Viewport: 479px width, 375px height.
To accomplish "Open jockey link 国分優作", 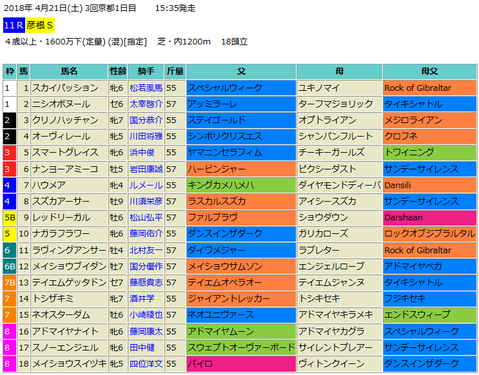I will [x=146, y=266].
